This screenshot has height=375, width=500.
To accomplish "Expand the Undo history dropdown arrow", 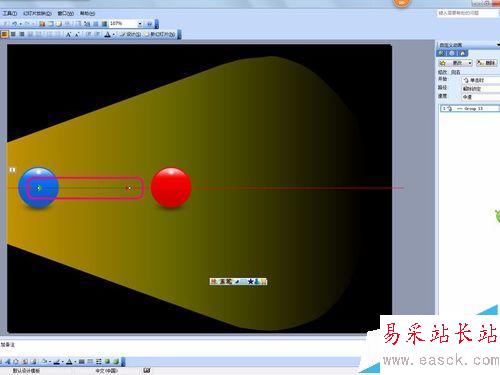I will [x=21, y=24].
